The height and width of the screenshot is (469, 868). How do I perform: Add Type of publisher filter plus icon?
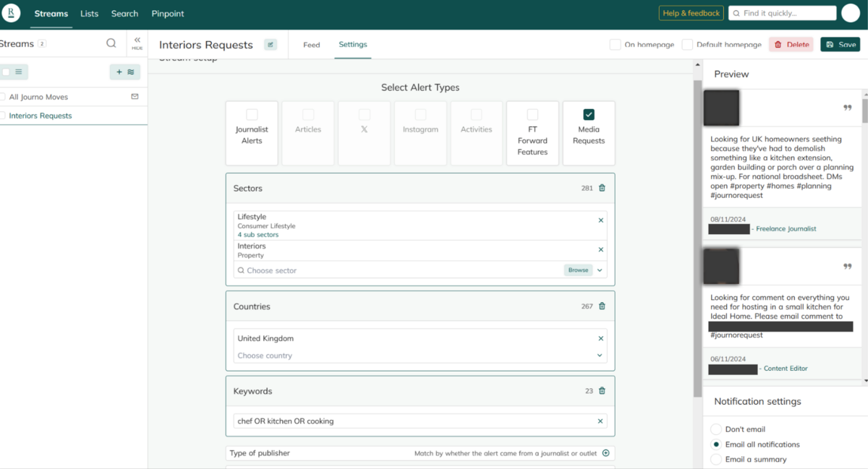pyautogui.click(x=606, y=453)
